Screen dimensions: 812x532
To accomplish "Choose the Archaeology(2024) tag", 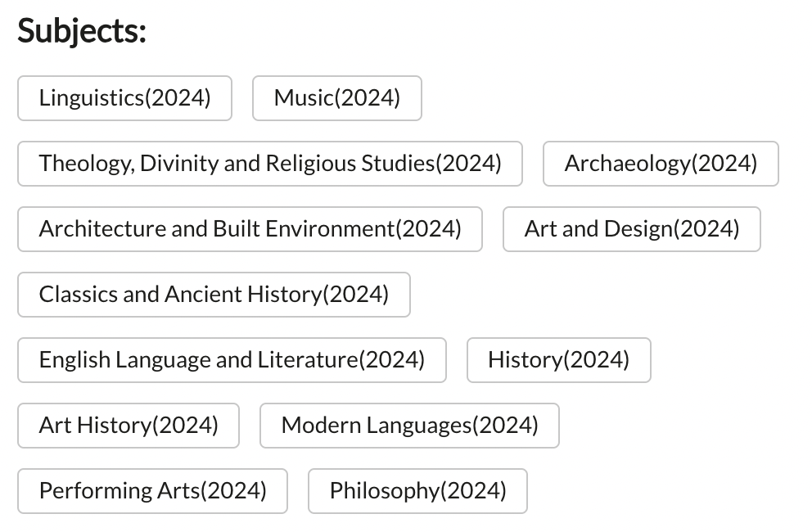I will click(661, 164).
